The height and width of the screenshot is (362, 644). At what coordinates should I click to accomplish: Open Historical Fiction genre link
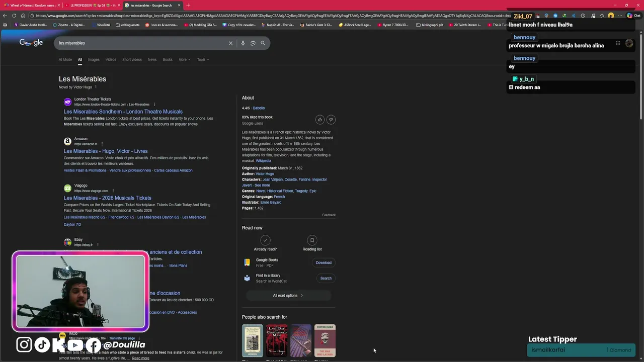tap(280, 191)
